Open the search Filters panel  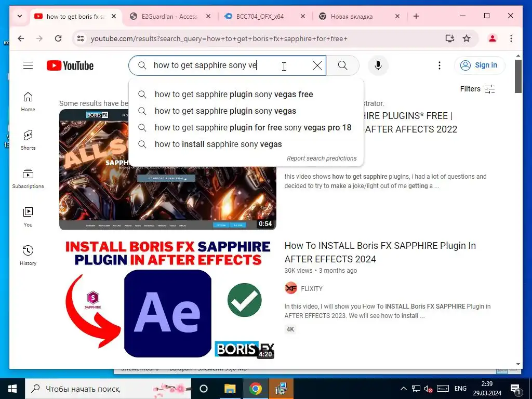[x=477, y=89]
